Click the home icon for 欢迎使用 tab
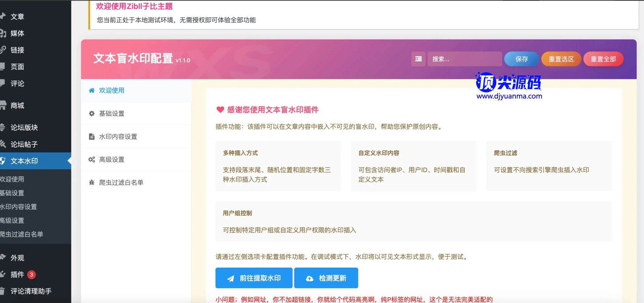This screenshot has height=303, width=644. [x=92, y=91]
